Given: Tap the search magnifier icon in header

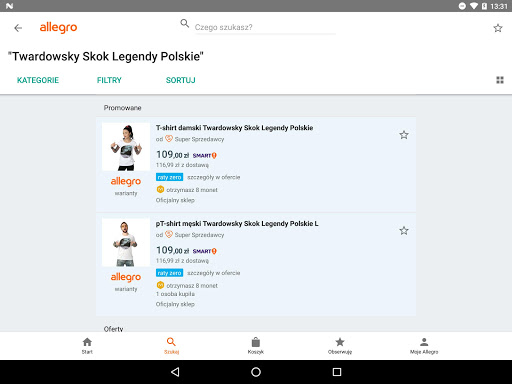Looking at the screenshot, I should click(185, 23).
